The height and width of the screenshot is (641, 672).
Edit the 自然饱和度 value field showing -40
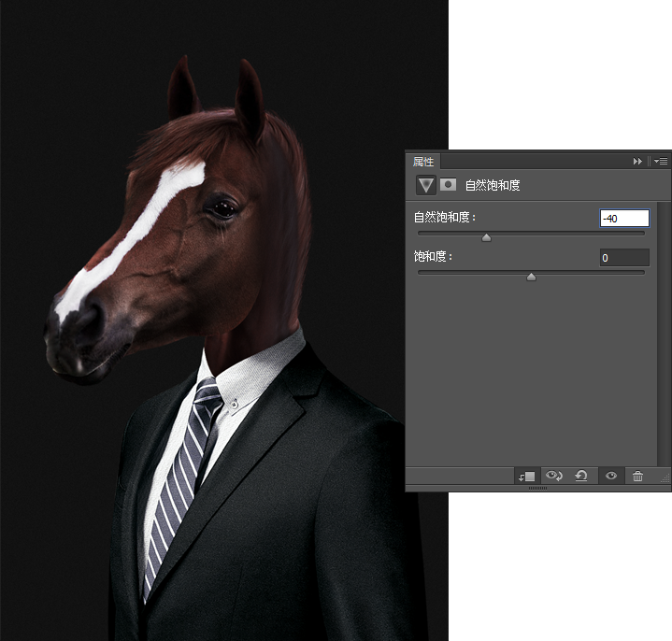(624, 218)
